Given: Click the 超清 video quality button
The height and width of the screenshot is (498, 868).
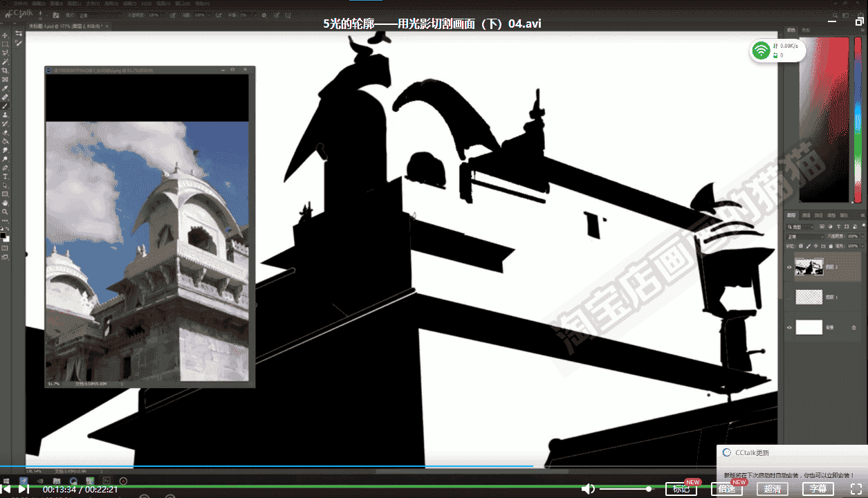Looking at the screenshot, I should click(773, 489).
